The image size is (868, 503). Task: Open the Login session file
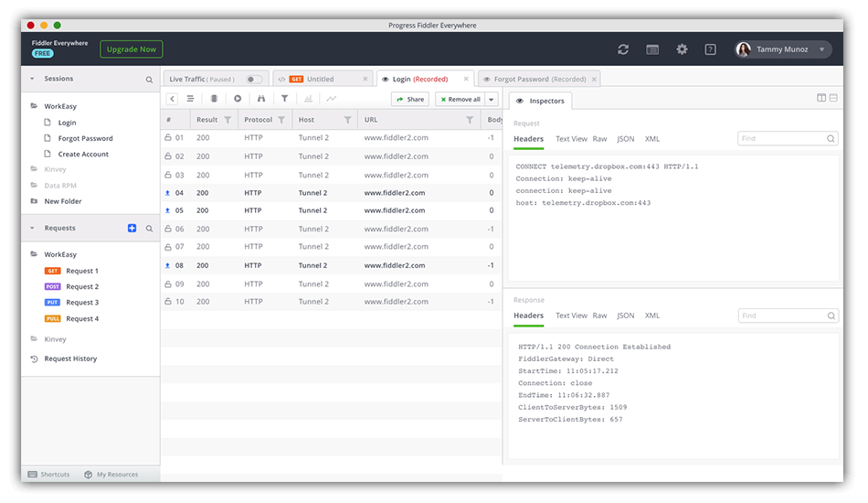coord(67,123)
